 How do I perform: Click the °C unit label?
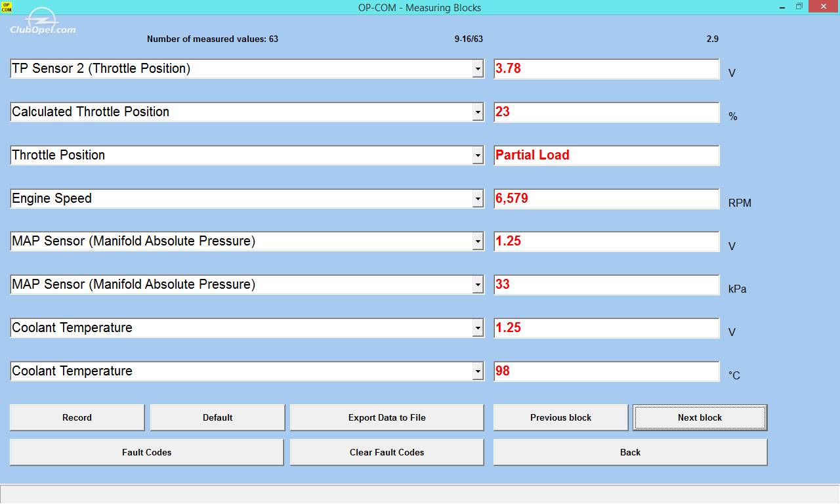pos(734,375)
